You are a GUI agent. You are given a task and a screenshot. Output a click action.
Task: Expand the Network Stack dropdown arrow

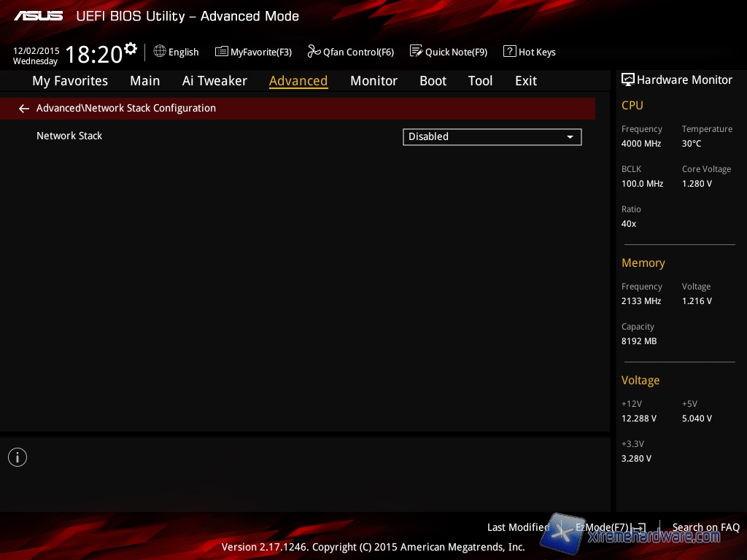pyautogui.click(x=570, y=137)
